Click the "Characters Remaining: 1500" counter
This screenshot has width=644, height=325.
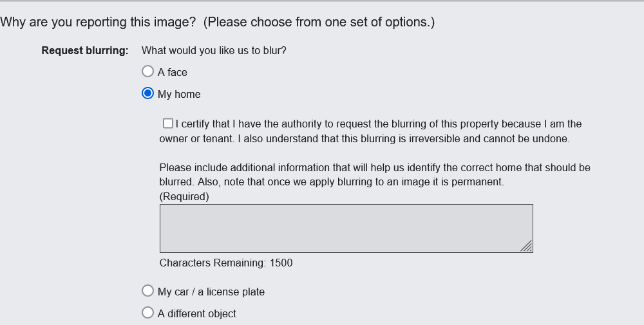coord(226,263)
